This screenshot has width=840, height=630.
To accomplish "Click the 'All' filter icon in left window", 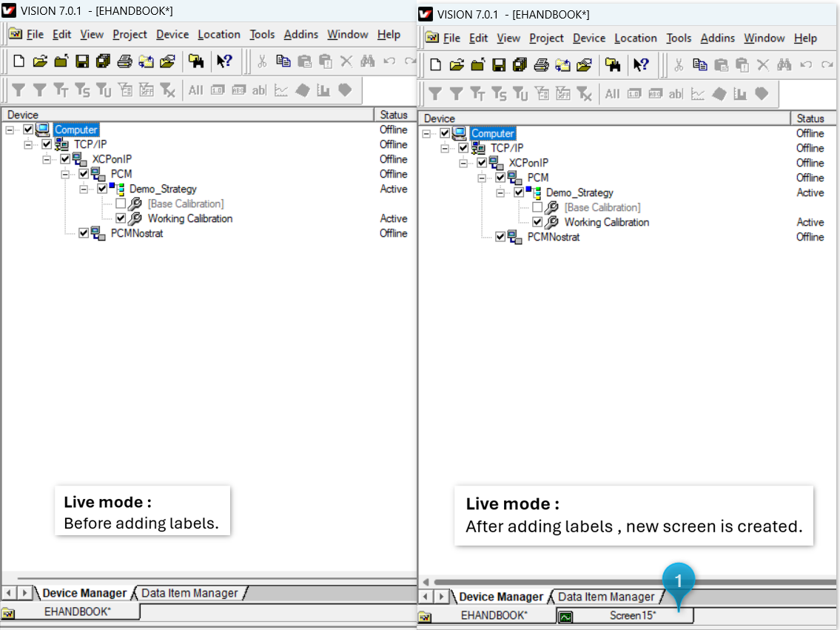I will [x=195, y=90].
